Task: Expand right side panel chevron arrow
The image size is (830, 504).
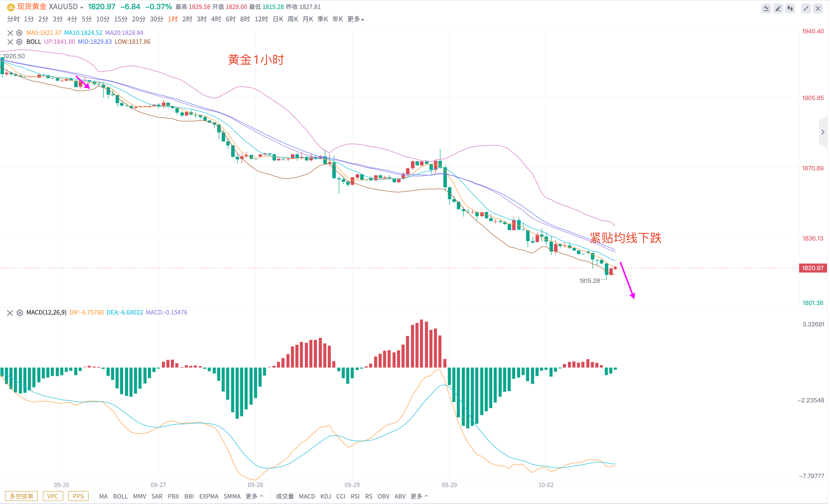Action: [823, 132]
